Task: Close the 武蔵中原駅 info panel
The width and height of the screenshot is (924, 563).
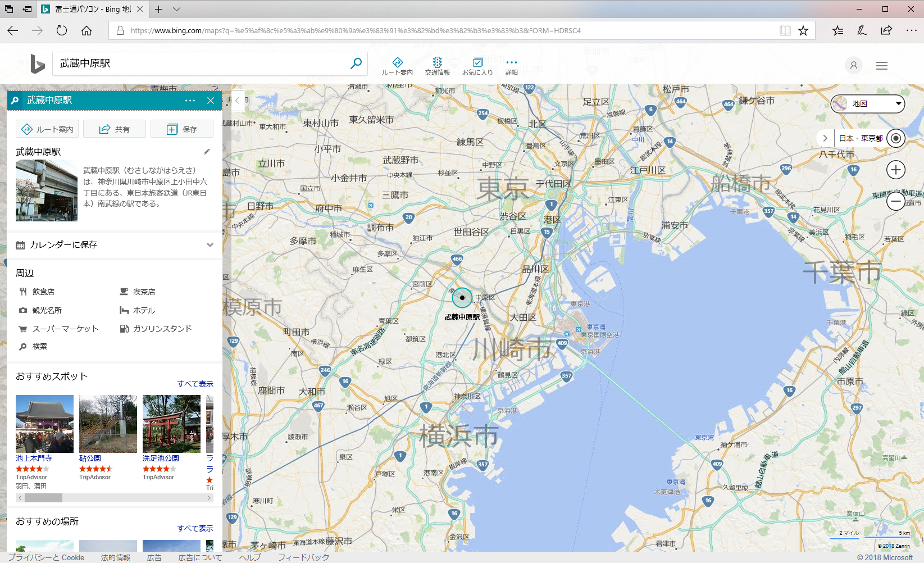Action: [x=211, y=101]
